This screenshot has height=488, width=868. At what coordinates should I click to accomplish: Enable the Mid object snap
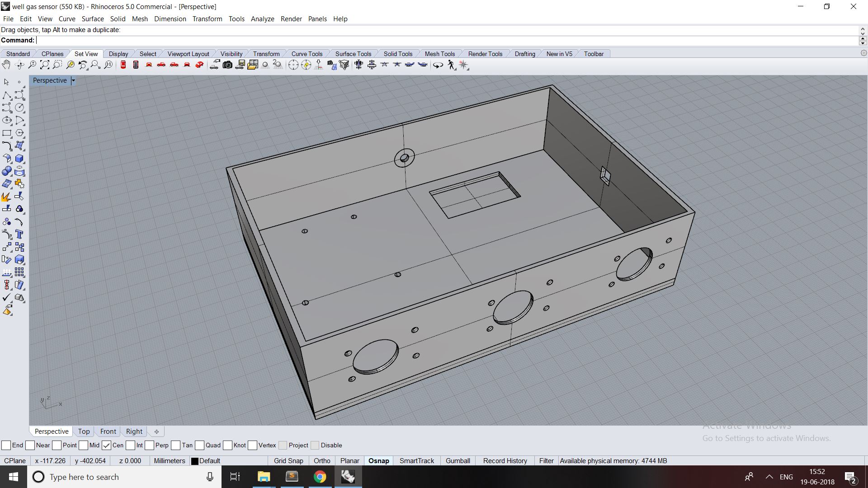coord(84,445)
